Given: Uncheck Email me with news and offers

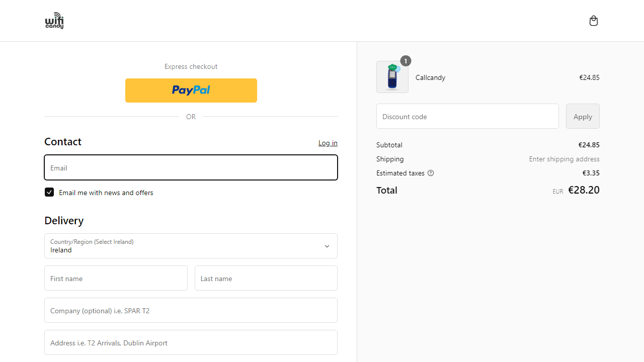Looking at the screenshot, I should pos(49,192).
